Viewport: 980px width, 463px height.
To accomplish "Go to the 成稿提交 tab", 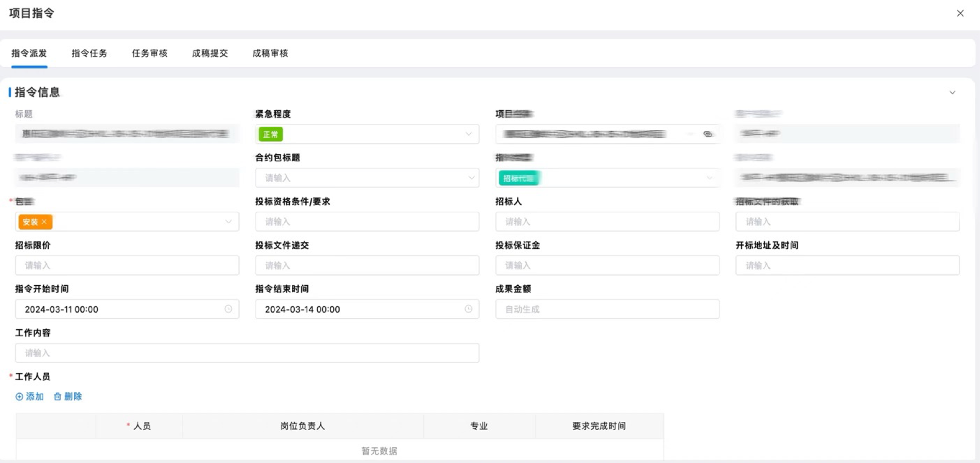I will pos(210,53).
